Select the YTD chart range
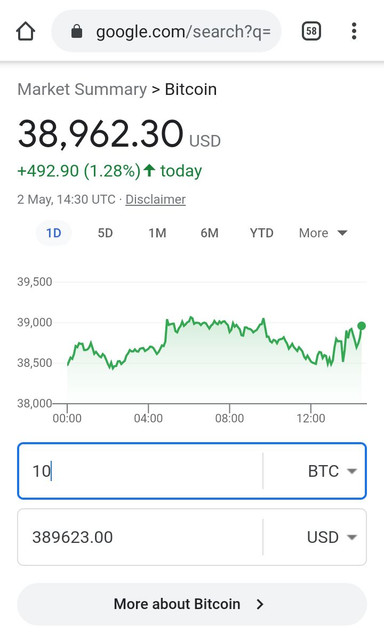Image resolution: width=384 pixels, height=640 pixels. 262,233
